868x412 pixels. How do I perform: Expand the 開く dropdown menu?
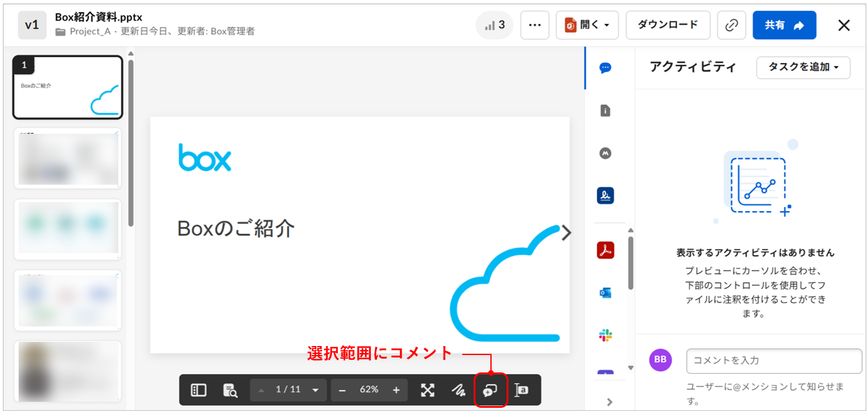(587, 25)
